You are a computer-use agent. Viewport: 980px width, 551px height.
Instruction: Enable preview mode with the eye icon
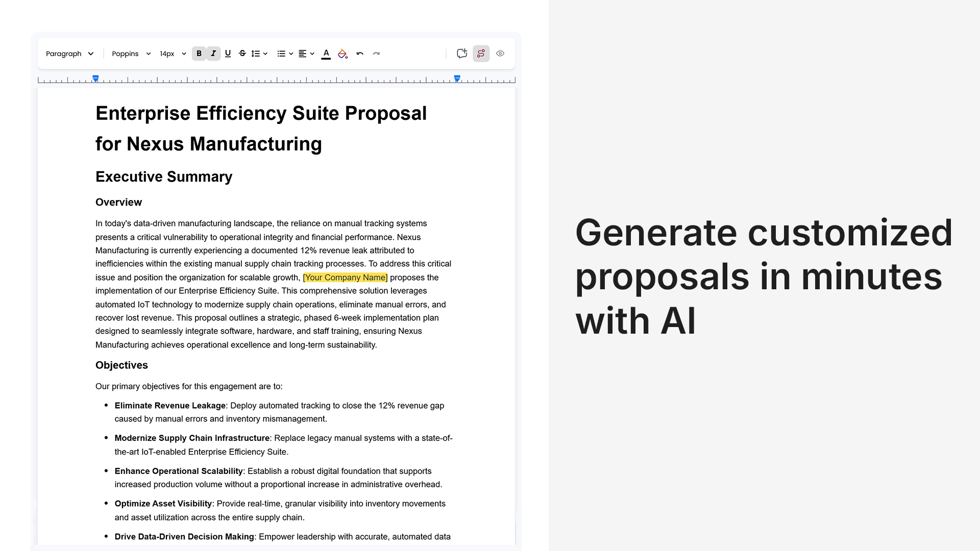(x=500, y=54)
